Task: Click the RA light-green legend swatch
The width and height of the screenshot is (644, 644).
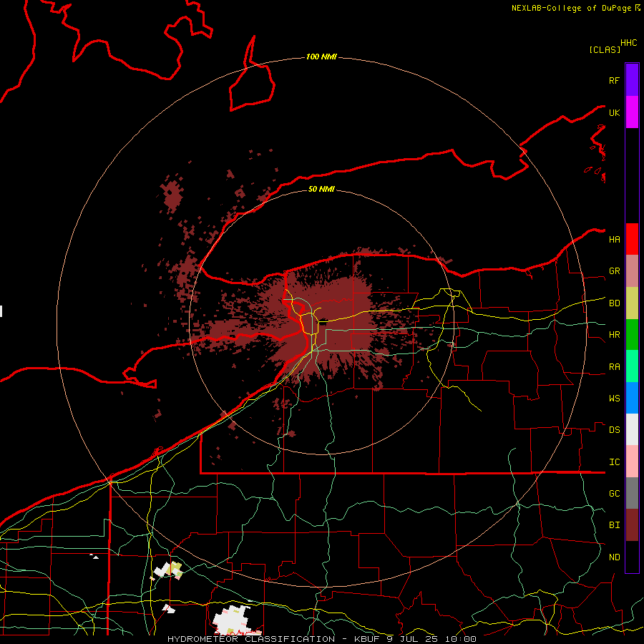Action: (x=632, y=366)
